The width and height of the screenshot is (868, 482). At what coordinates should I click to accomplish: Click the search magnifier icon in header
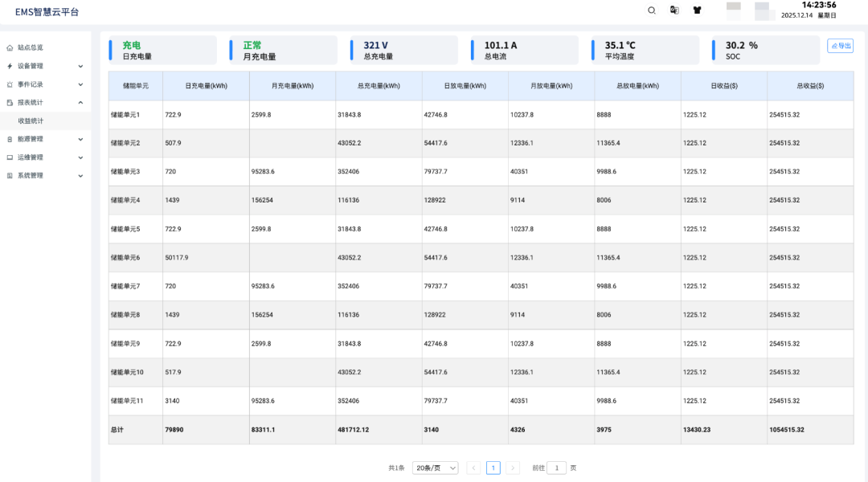coord(652,10)
